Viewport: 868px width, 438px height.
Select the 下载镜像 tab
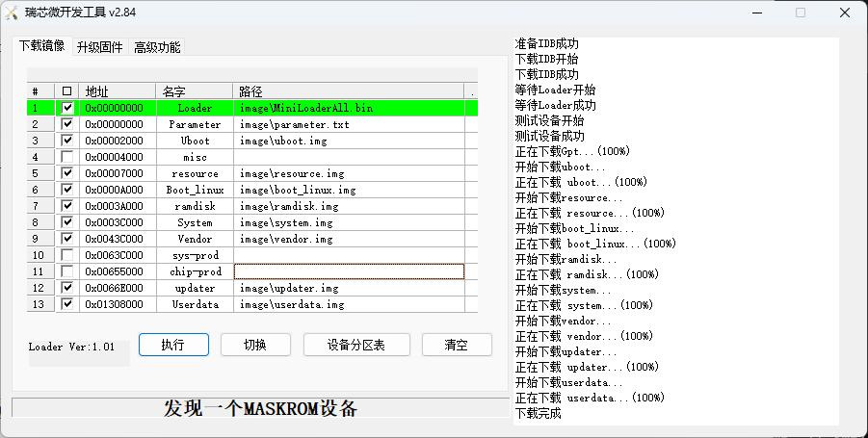click(x=41, y=46)
